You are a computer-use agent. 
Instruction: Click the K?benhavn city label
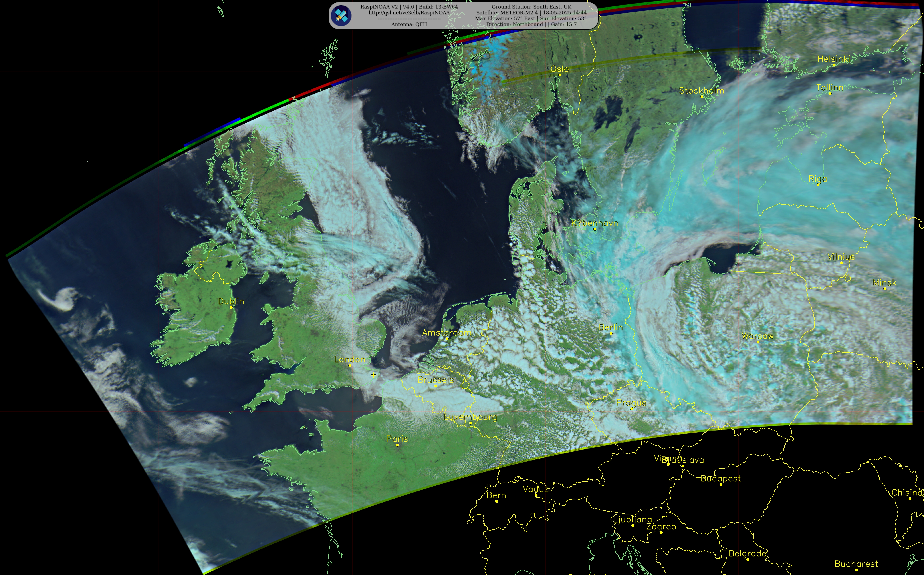click(x=595, y=223)
